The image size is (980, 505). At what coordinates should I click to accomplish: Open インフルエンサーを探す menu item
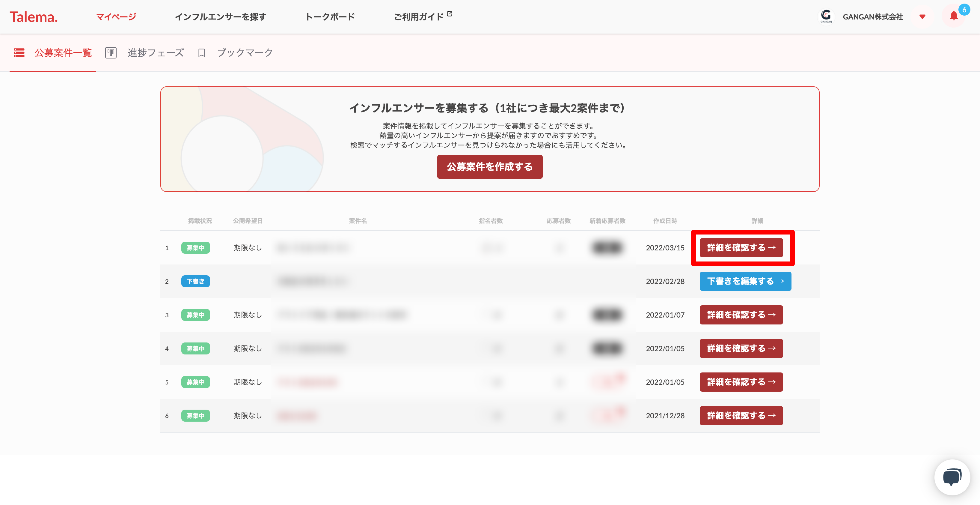coord(220,17)
